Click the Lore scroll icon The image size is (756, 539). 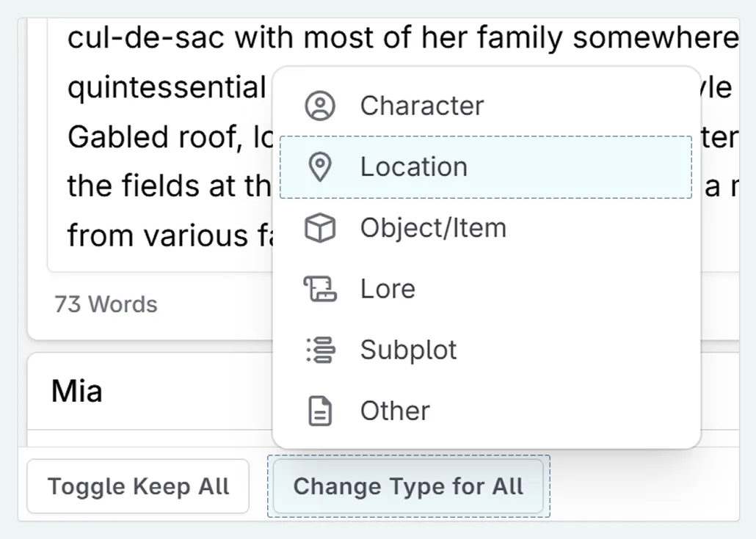click(x=319, y=289)
